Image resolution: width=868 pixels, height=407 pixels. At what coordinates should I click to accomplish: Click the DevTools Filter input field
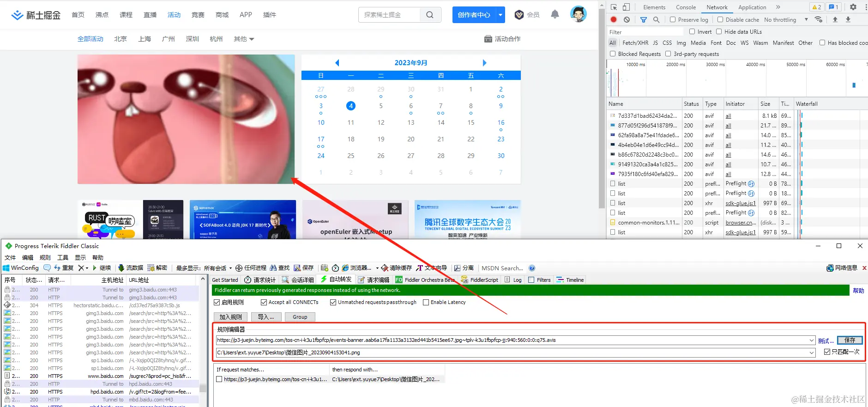click(x=645, y=32)
